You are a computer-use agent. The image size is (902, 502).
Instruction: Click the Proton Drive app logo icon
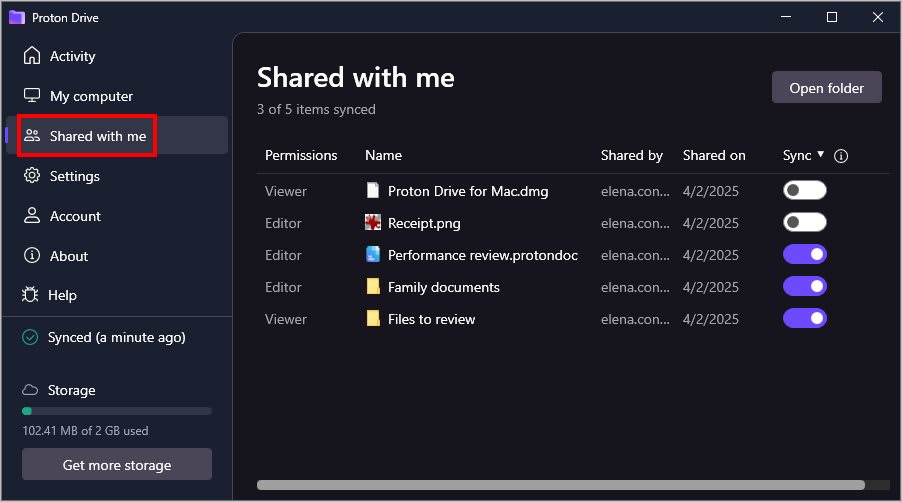pos(17,17)
